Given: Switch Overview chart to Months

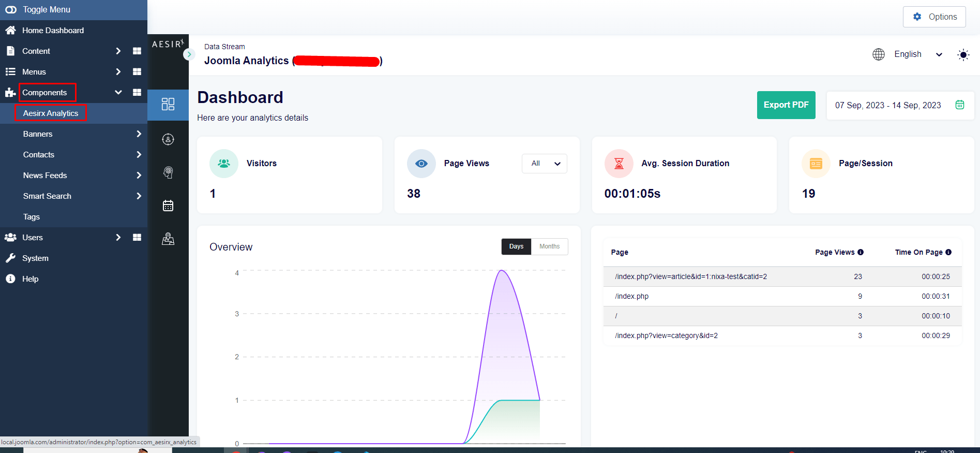Looking at the screenshot, I should pyautogui.click(x=549, y=246).
